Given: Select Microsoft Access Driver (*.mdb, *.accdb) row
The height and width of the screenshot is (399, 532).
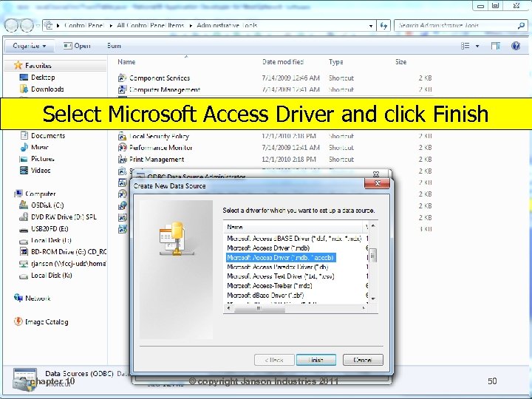Looking at the screenshot, I should [x=281, y=258].
